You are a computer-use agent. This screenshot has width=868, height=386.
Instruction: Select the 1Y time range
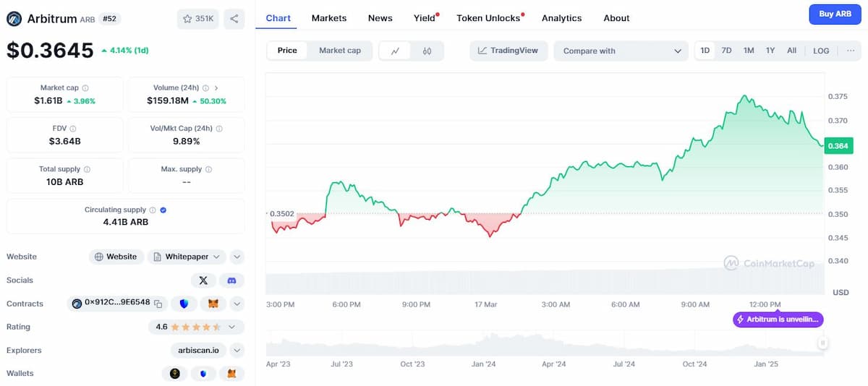tap(770, 51)
